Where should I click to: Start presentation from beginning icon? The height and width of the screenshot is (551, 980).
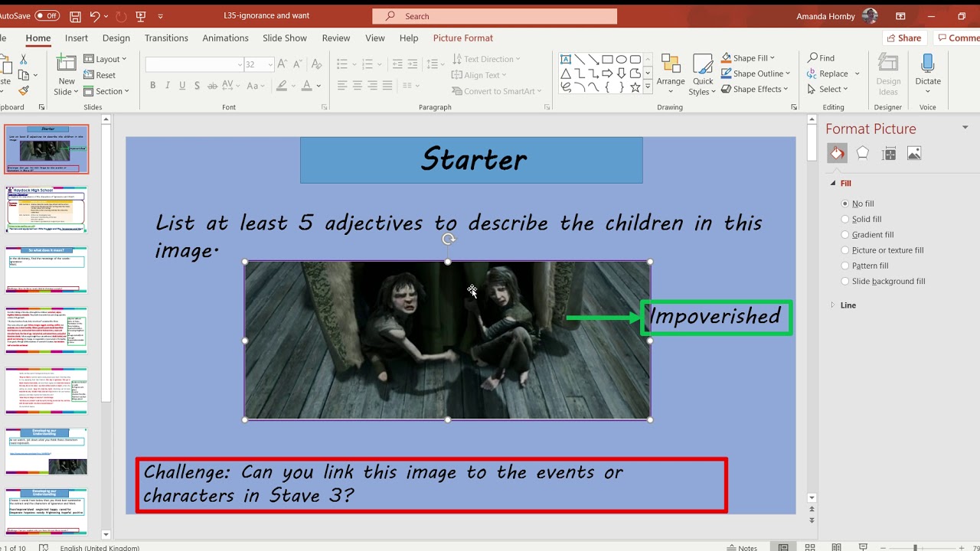tap(140, 16)
